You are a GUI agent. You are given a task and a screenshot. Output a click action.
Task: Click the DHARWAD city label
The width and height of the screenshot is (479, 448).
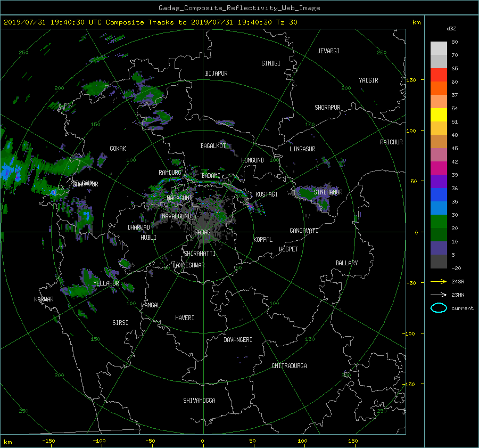coord(139,227)
